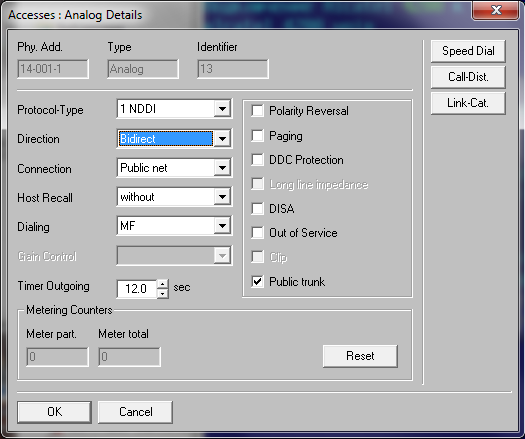The image size is (525, 439).
Task: Confirm the dialog with OK
Action: [x=54, y=412]
